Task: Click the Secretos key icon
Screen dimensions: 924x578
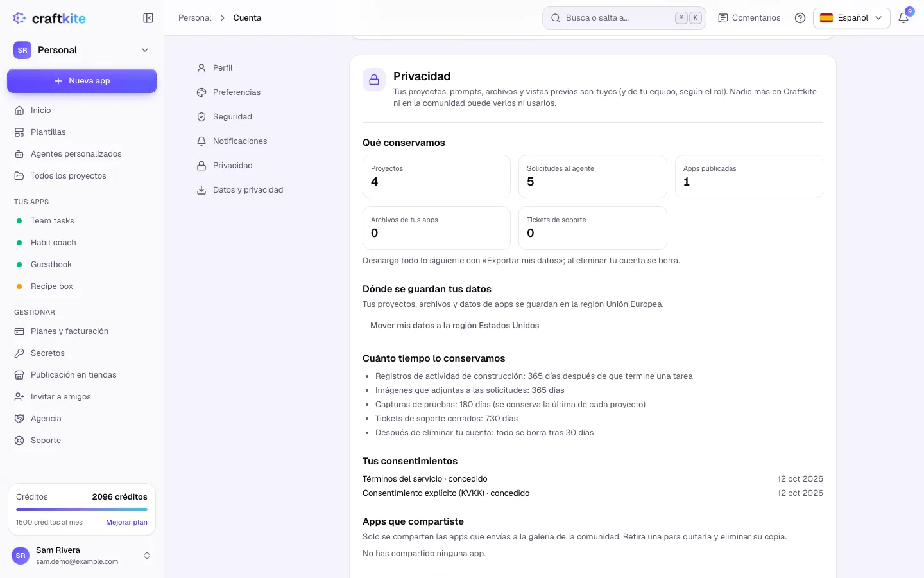Action: click(x=19, y=353)
